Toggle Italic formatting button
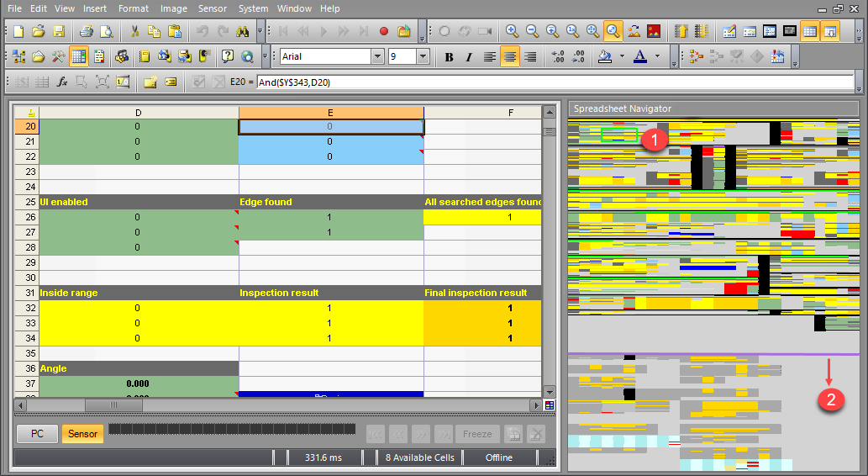 click(x=470, y=57)
